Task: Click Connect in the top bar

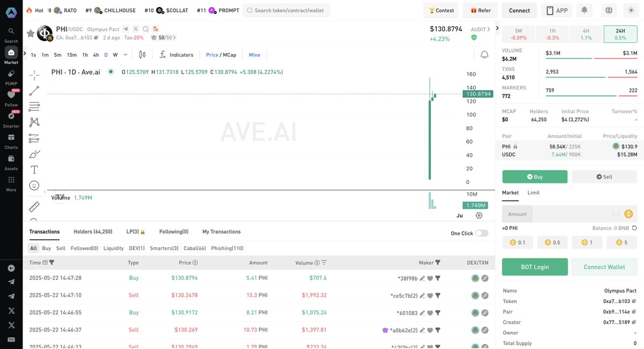Action: [519, 10]
